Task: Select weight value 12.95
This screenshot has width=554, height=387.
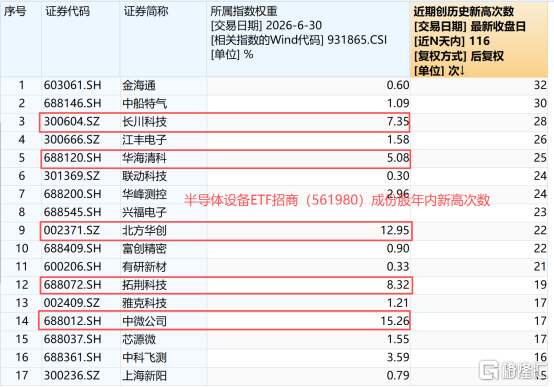Action: pos(395,230)
